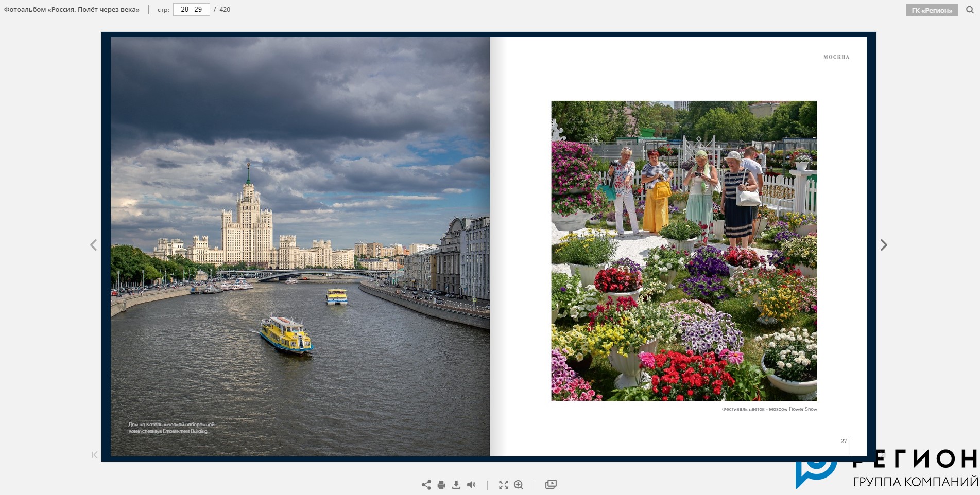The height and width of the screenshot is (495, 980).
Task: Click the caption Фестиваль цветов - Moscow Flower Show
Action: (769, 409)
